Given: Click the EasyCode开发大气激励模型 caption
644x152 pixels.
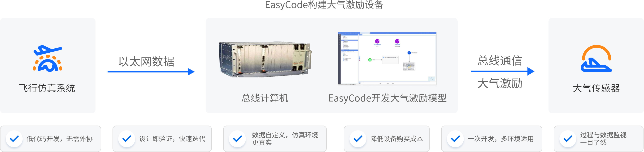Looking at the screenshot, I should 387,98.
